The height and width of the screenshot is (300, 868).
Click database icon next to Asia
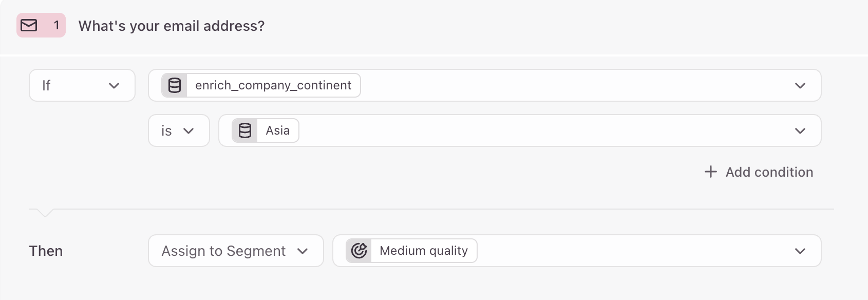coord(244,130)
